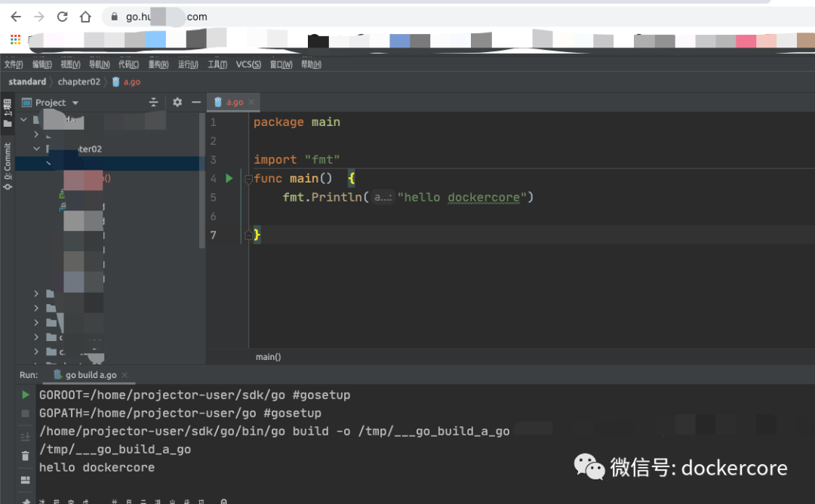
Task: Open the 运行(U) menu
Action: (188, 64)
